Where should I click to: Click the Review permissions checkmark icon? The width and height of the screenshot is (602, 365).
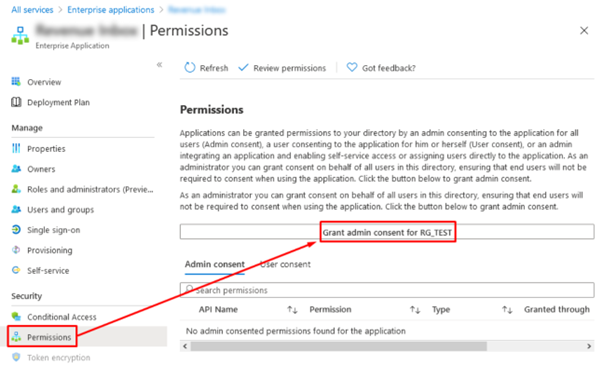pyautogui.click(x=243, y=68)
